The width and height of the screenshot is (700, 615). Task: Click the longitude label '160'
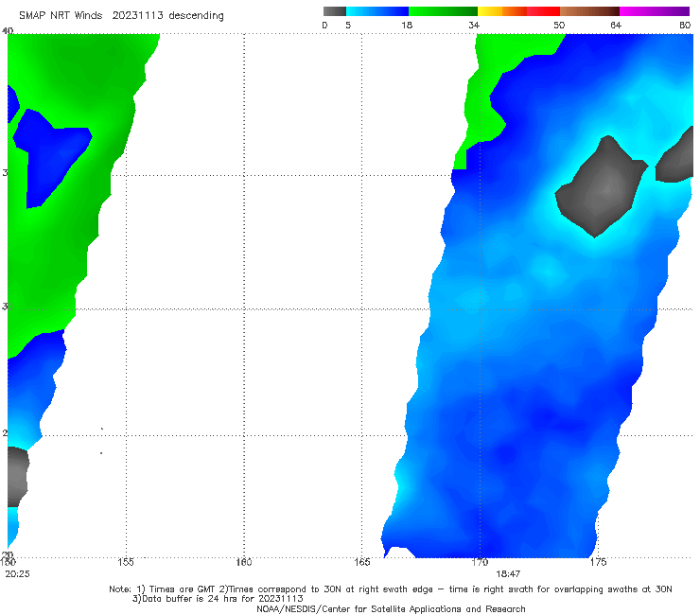coord(244,562)
